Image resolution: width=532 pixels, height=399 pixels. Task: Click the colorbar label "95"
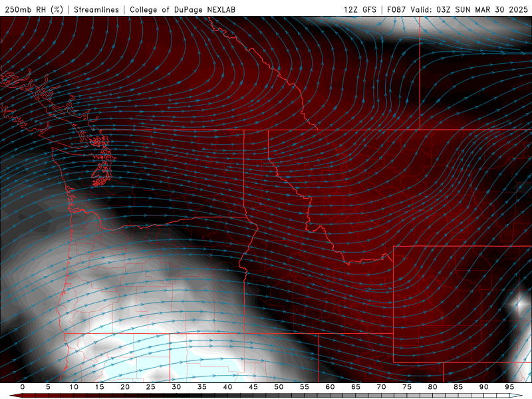point(509,387)
